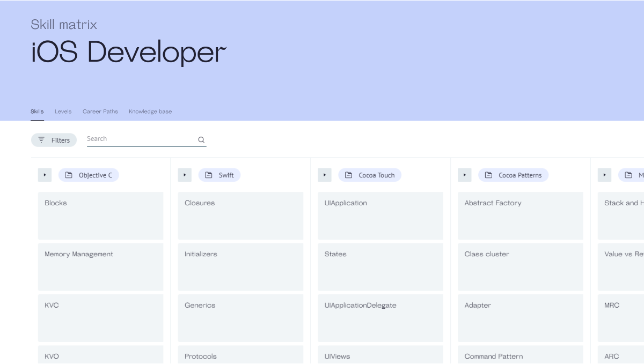Expand the Objective C column arrow
The width and height of the screenshot is (644, 364).
45,175
